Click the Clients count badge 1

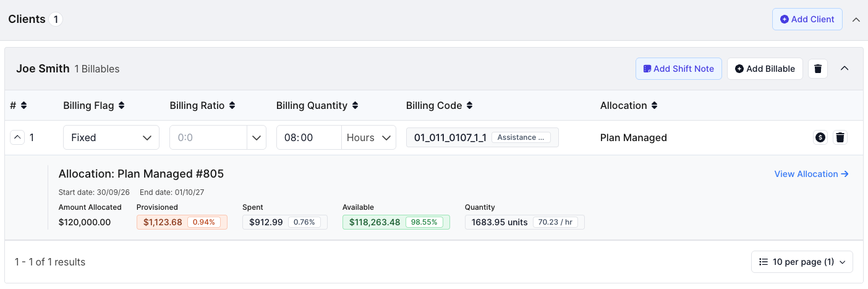[56, 19]
